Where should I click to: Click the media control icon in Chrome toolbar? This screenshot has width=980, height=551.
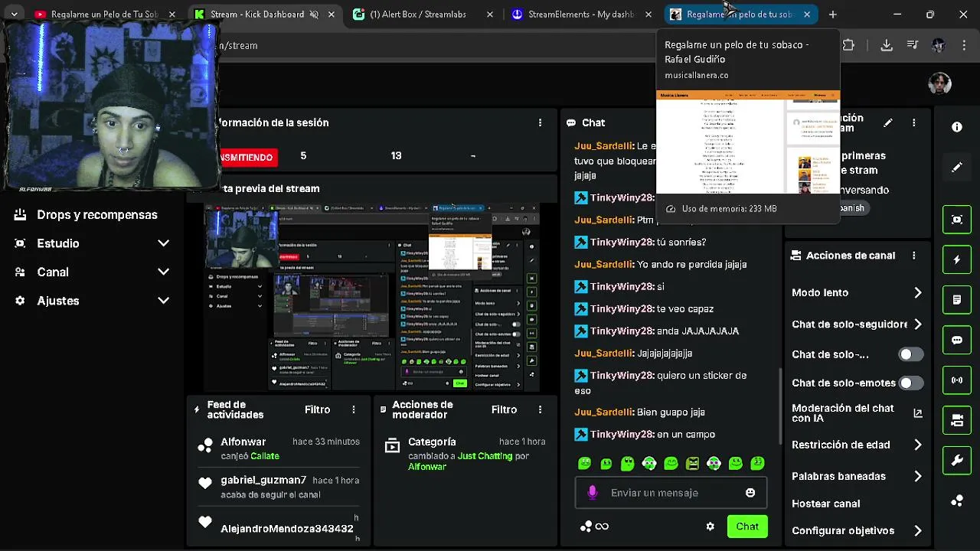[x=912, y=45]
